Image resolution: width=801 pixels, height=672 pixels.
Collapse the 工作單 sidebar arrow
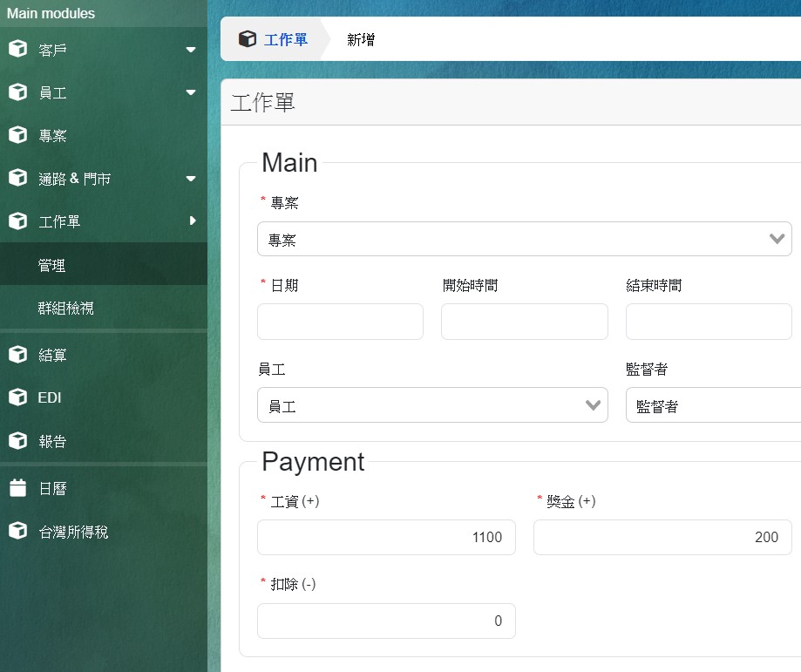click(x=193, y=221)
